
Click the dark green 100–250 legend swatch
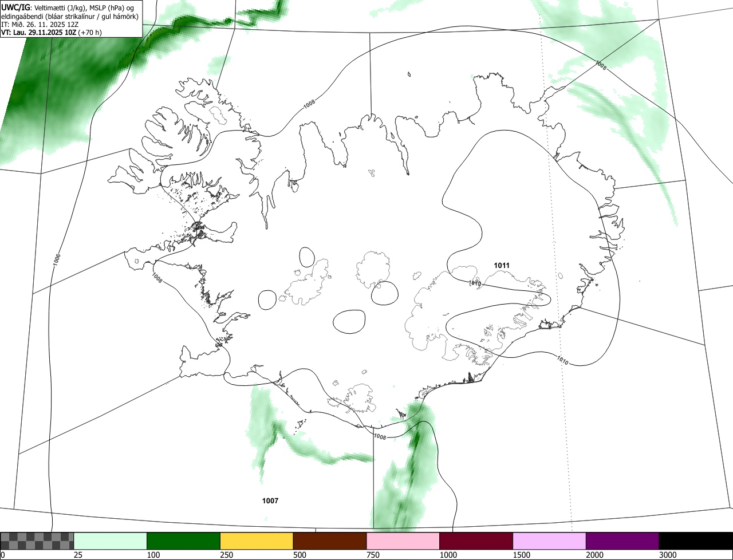pos(184,541)
